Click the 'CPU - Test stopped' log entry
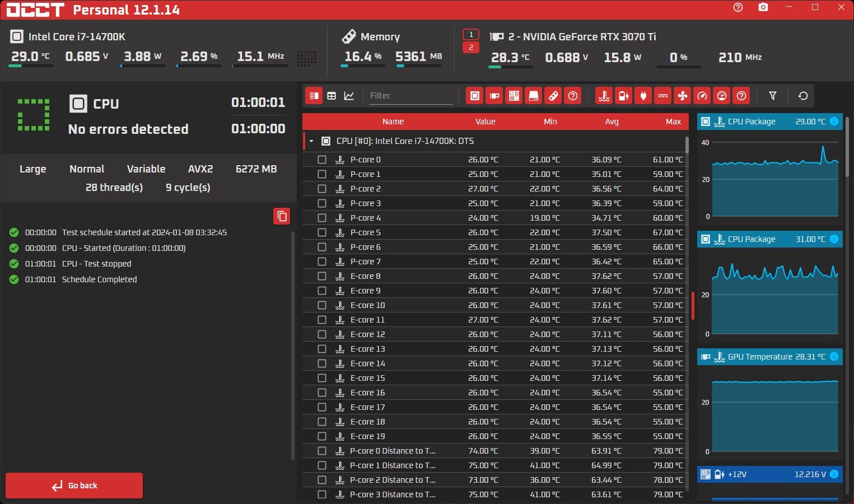854x504 pixels. 96,264
